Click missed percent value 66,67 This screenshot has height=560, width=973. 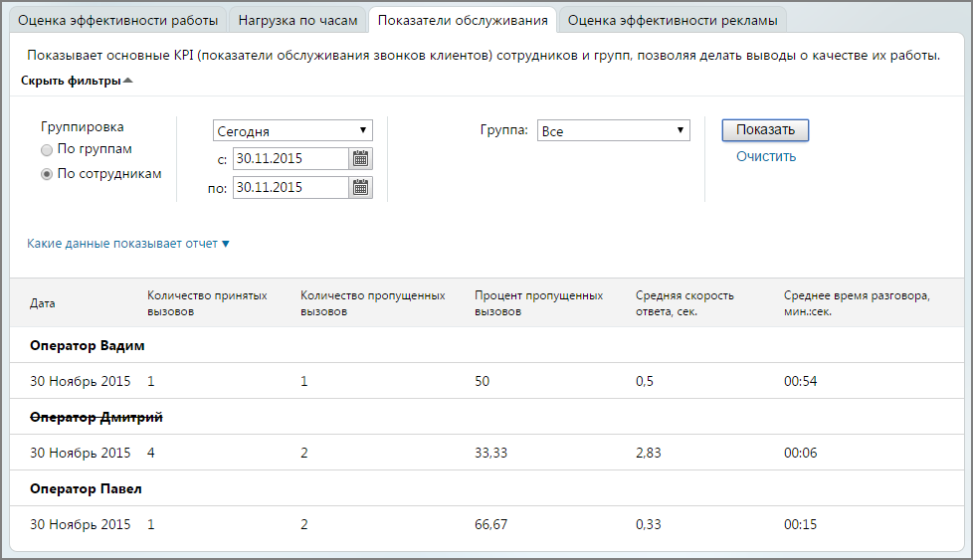(490, 524)
